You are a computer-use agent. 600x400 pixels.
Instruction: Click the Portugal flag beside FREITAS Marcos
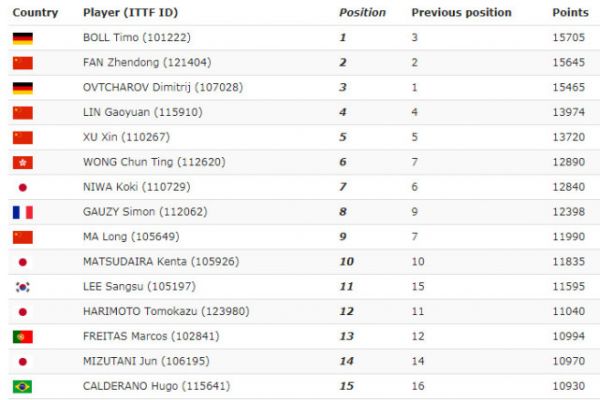pyautogui.click(x=23, y=337)
